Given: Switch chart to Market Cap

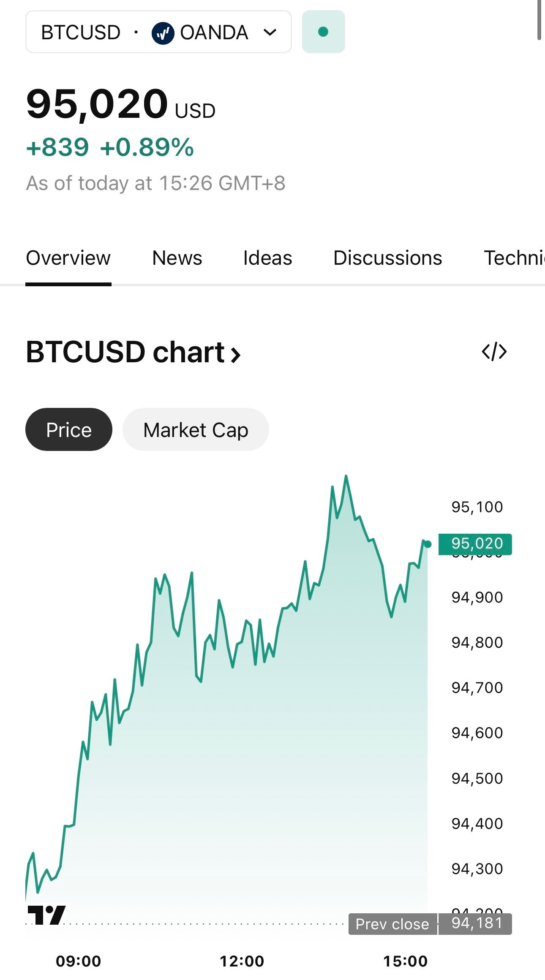Looking at the screenshot, I should (x=196, y=429).
